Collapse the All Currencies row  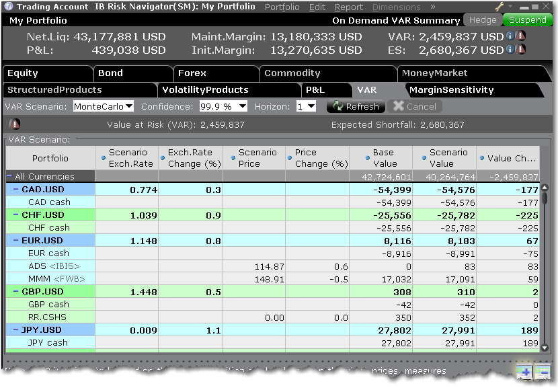[x=9, y=177]
